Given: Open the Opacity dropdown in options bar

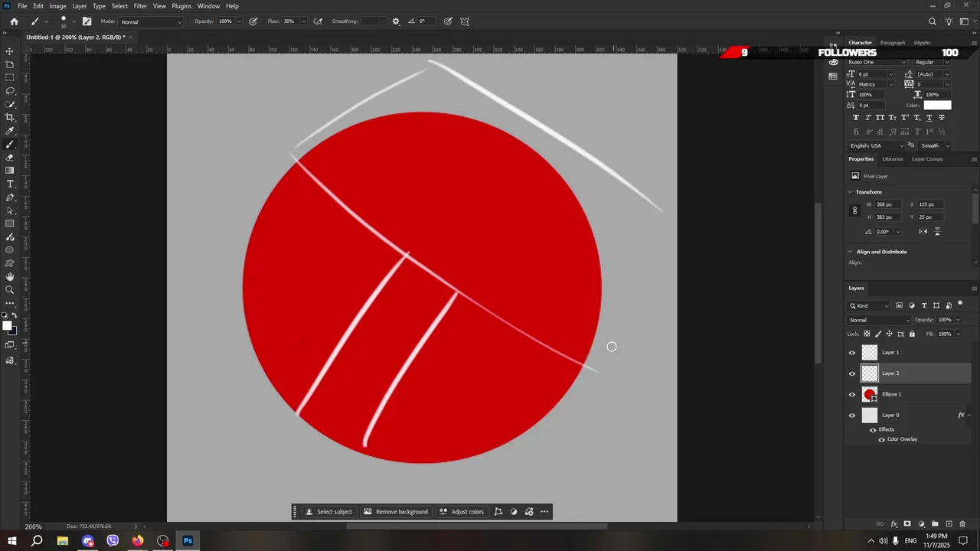Looking at the screenshot, I should click(238, 21).
